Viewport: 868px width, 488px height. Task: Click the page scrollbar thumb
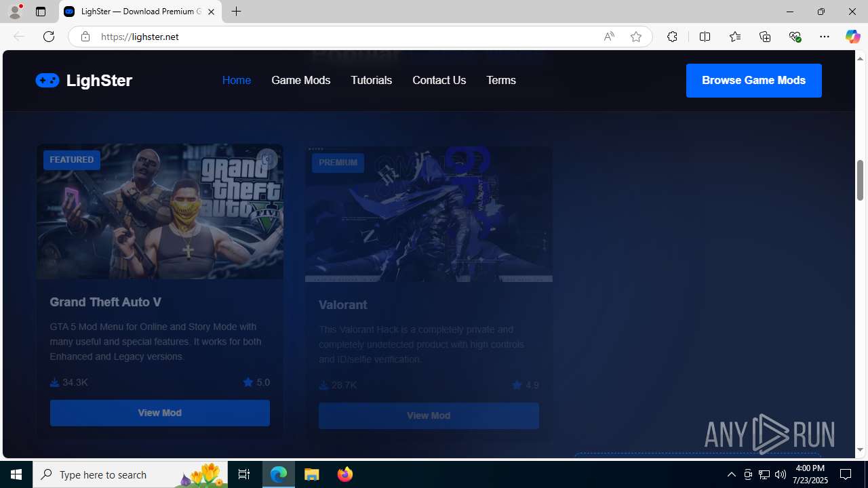click(x=861, y=180)
